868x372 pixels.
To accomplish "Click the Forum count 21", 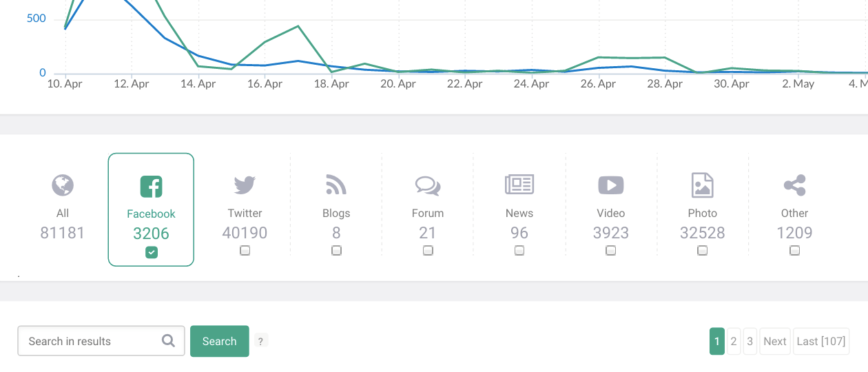I will click(428, 233).
